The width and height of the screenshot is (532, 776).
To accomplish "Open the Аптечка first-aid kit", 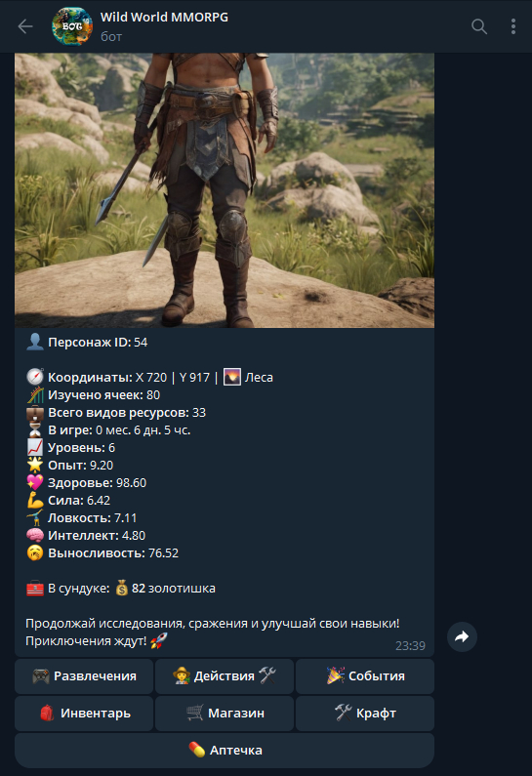I will click(x=225, y=751).
